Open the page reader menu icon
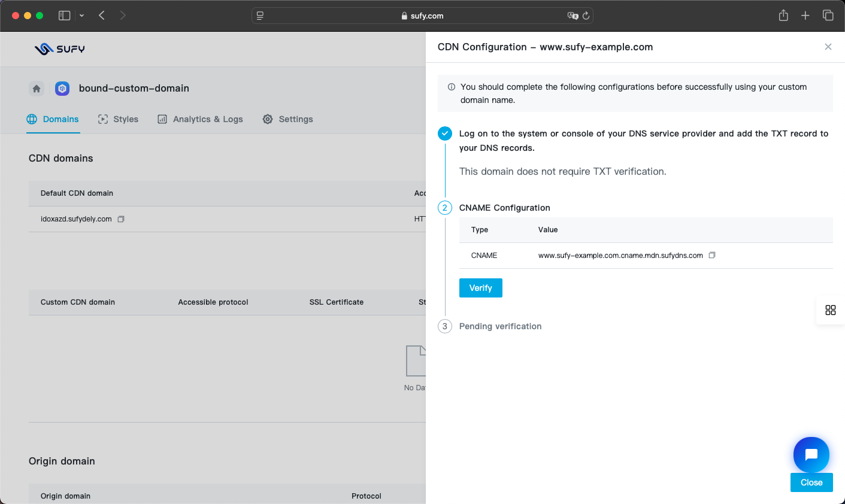The width and height of the screenshot is (845, 504). pos(260,16)
